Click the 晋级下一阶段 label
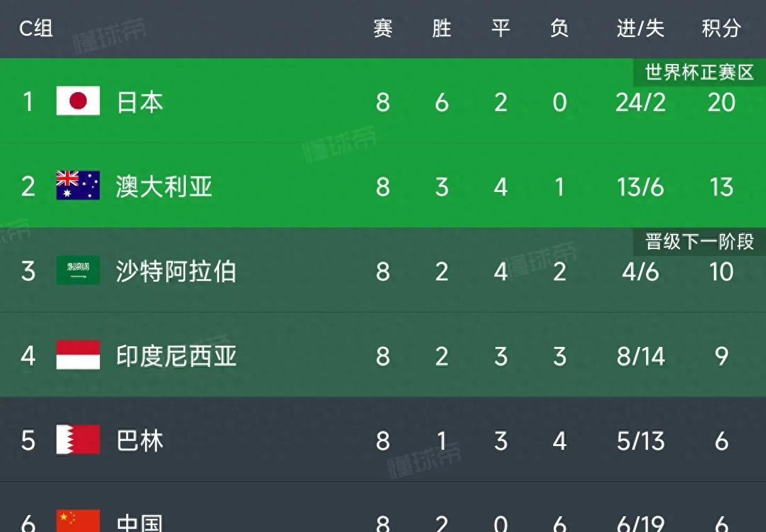766x532 pixels. [x=699, y=242]
